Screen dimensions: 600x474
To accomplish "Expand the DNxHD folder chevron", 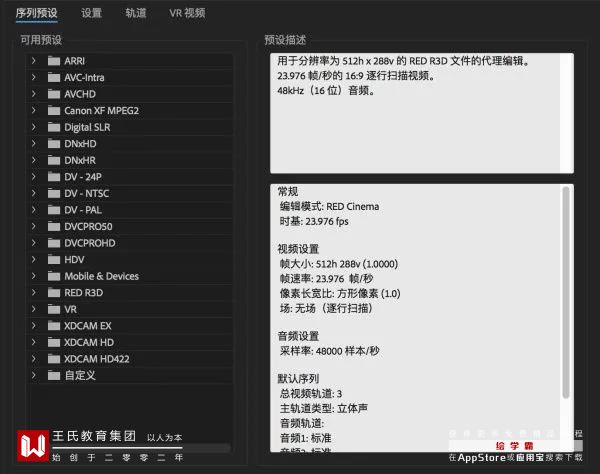I will click(x=34, y=143).
